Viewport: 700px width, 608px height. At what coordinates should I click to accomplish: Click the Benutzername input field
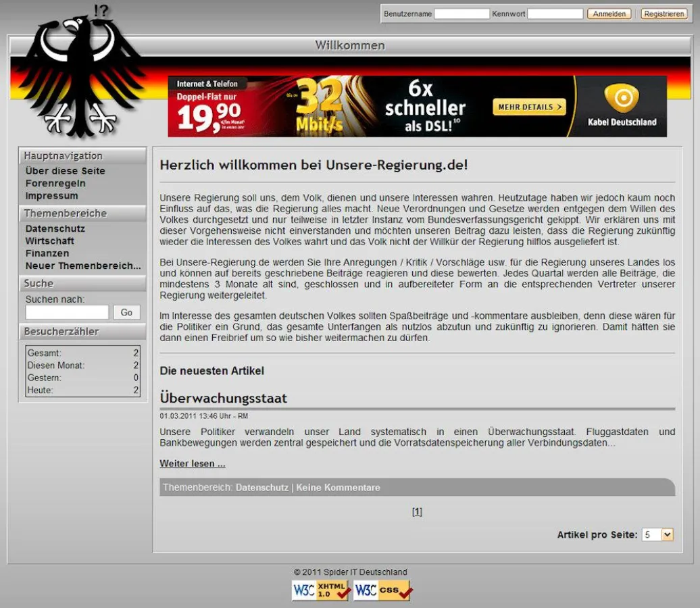463,13
